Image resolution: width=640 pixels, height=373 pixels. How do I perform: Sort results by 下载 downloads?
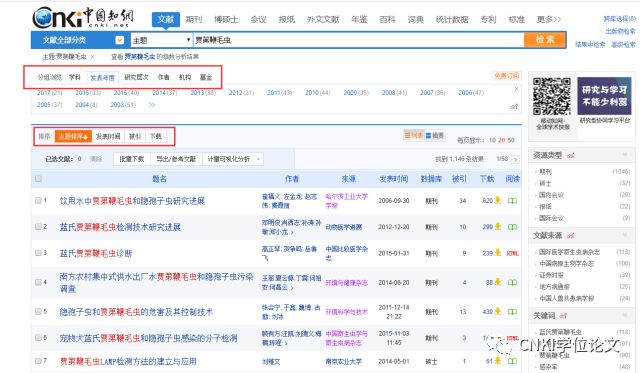156,136
